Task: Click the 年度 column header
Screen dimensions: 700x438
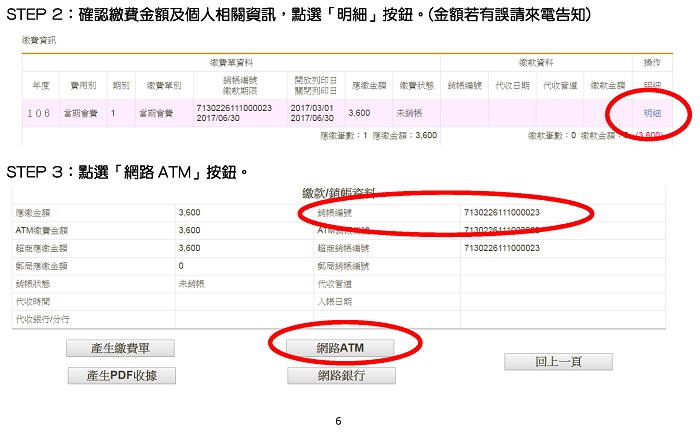Action: [41, 85]
